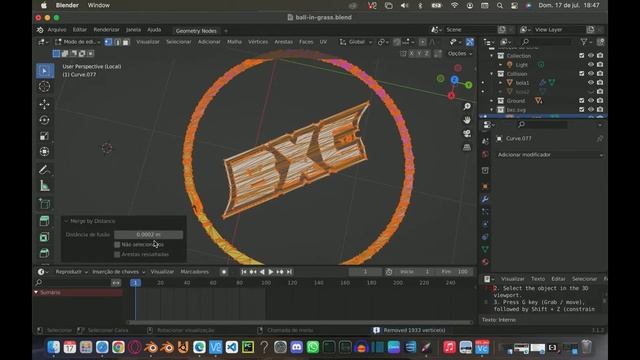Expand the Ground collection in outliner
The width and height of the screenshot is (640, 360).
(x=492, y=100)
